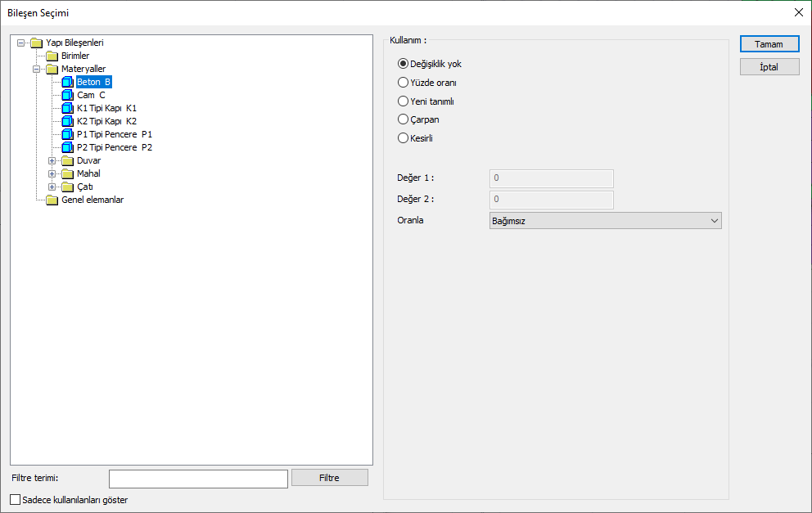The image size is (812, 513).
Task: Select the Mahal tree item
Action: pyautogui.click(x=88, y=173)
